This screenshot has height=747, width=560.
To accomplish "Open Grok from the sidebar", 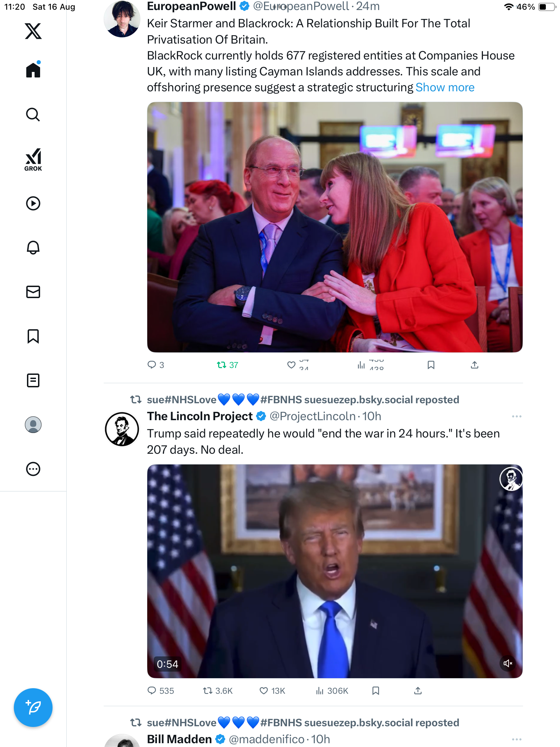I will pos(33,159).
